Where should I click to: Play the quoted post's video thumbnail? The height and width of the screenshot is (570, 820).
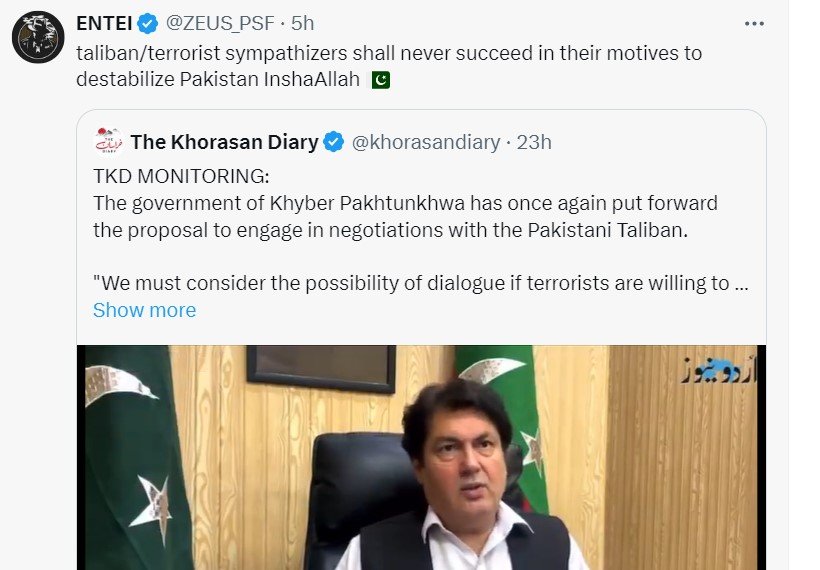(421, 458)
